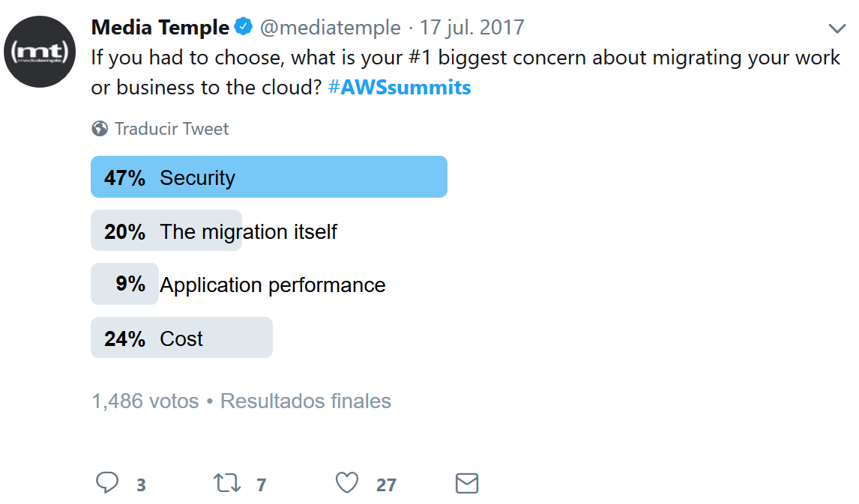Image resolution: width=859 pixels, height=504 pixels.
Task: Collapse the tweet using the caret arrow
Action: (x=837, y=28)
